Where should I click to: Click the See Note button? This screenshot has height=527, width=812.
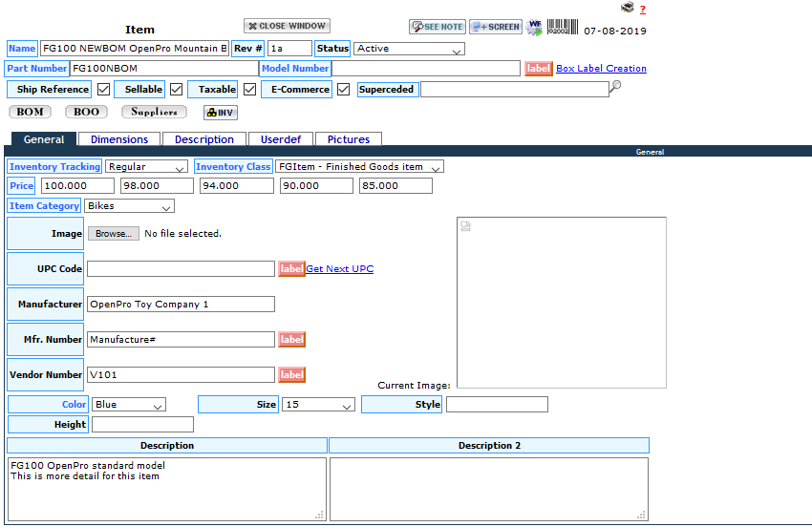pos(438,27)
